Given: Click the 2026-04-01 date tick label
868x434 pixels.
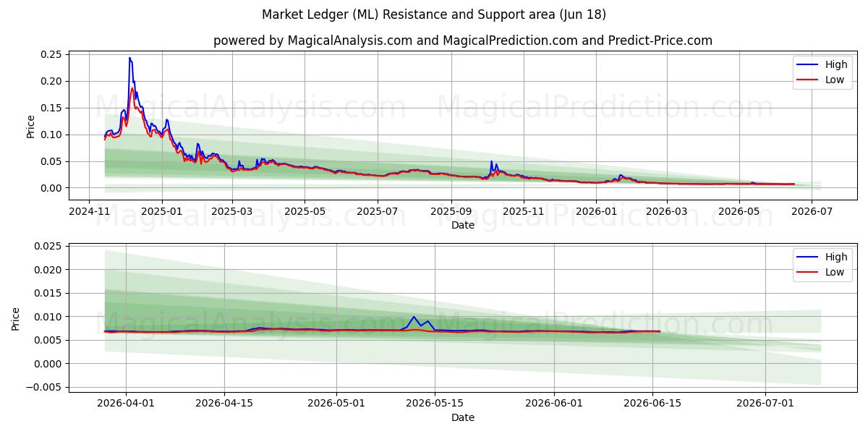Looking at the screenshot, I should [126, 404].
